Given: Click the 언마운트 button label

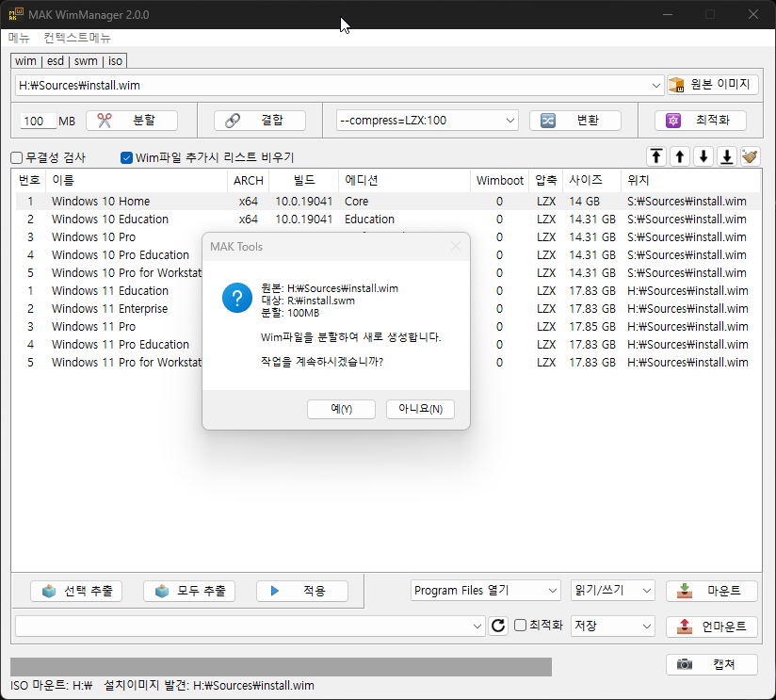Looking at the screenshot, I should click(x=724, y=627).
